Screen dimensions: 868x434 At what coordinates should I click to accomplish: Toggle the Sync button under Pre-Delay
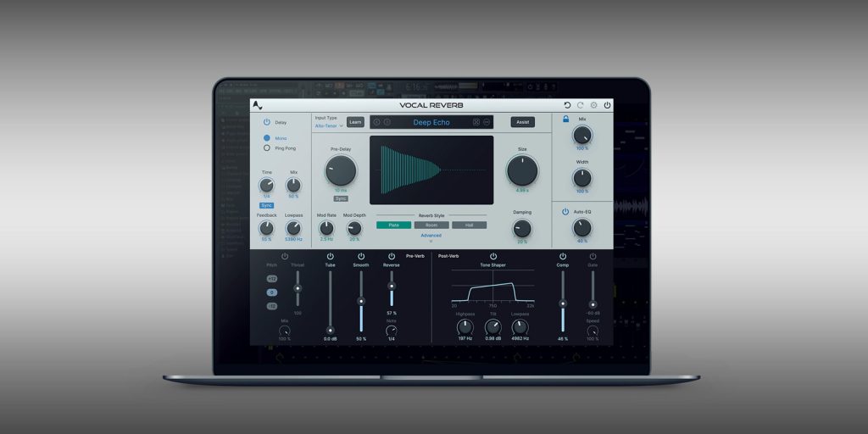pyautogui.click(x=341, y=198)
